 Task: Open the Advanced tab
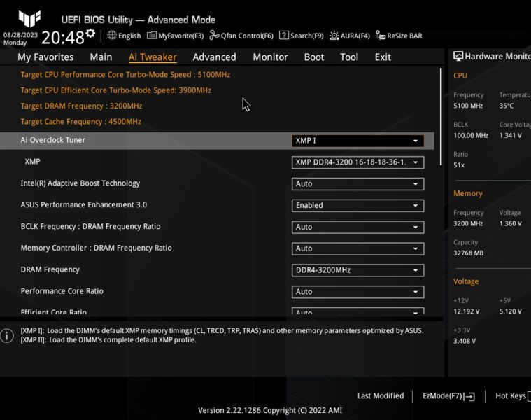point(214,57)
